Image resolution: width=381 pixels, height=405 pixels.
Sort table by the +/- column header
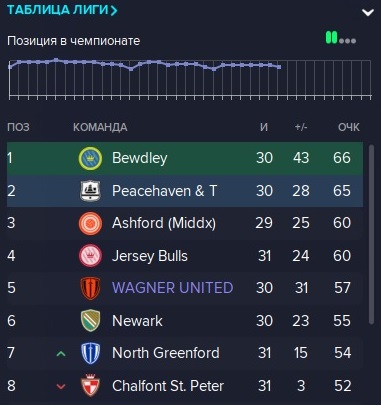tap(301, 127)
